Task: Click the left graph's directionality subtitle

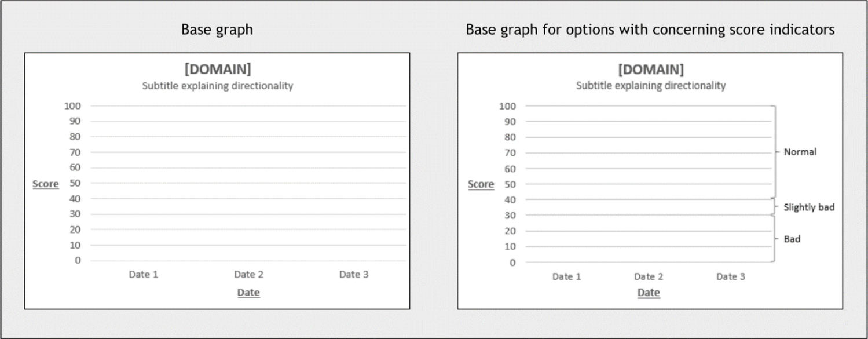Action: point(218,86)
